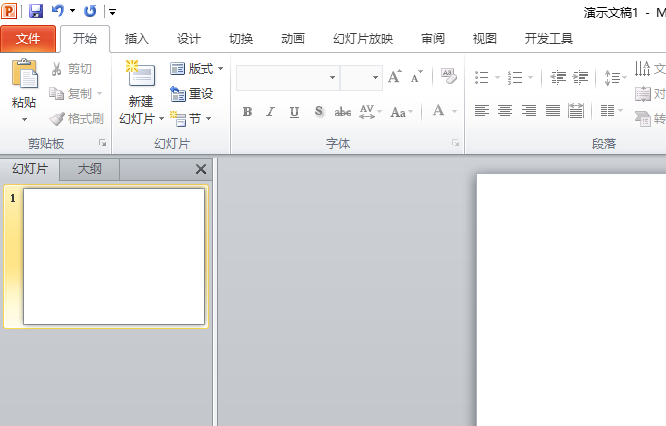Toggle Bold formatting
The height and width of the screenshot is (426, 666).
(x=247, y=112)
